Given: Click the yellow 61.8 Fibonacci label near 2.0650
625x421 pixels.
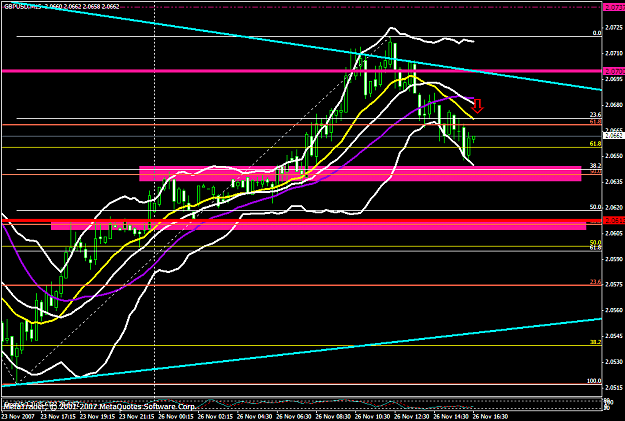Looking at the screenshot, I should [x=596, y=144].
